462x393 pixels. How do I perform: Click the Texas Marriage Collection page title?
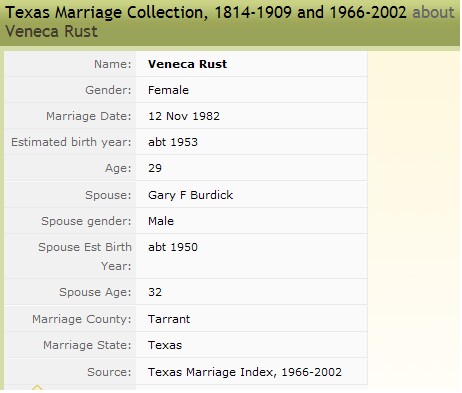[x=206, y=13]
